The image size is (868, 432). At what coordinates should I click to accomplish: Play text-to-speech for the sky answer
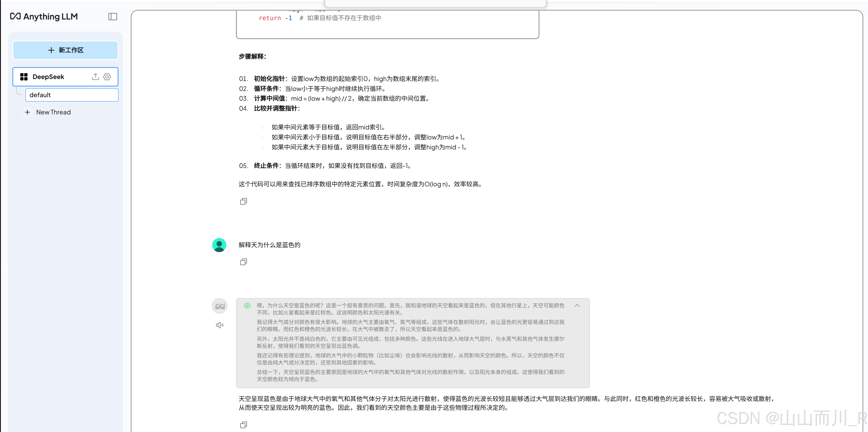point(219,325)
